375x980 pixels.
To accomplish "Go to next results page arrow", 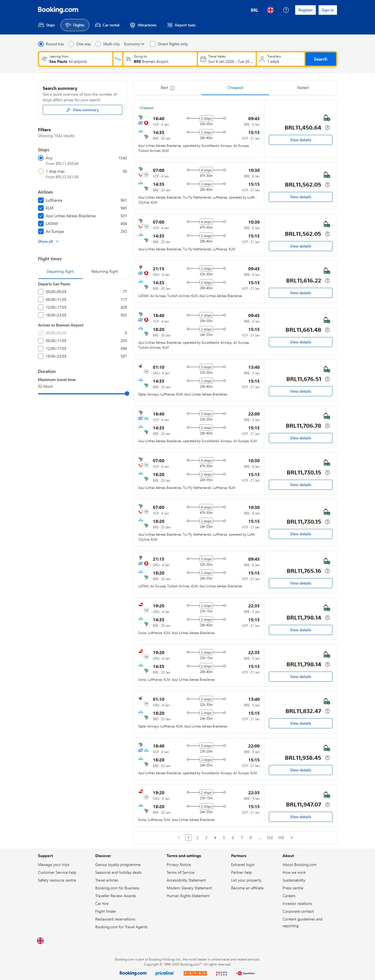I will tap(292, 837).
